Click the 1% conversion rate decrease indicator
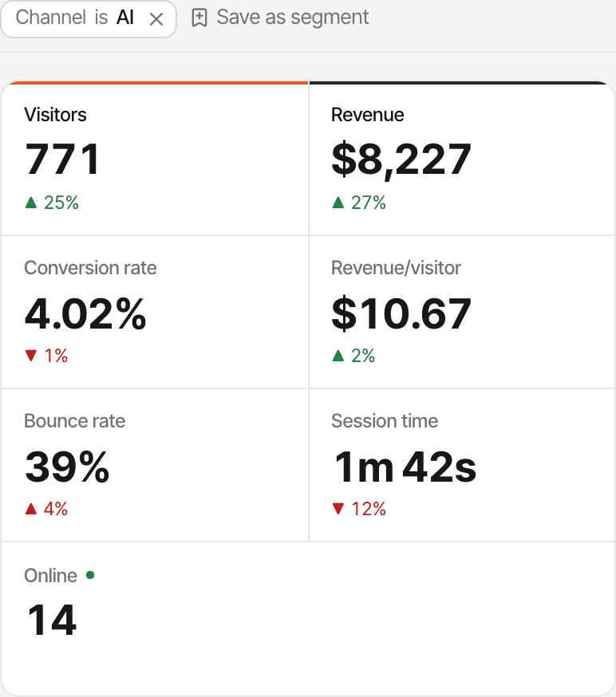 tap(46, 356)
